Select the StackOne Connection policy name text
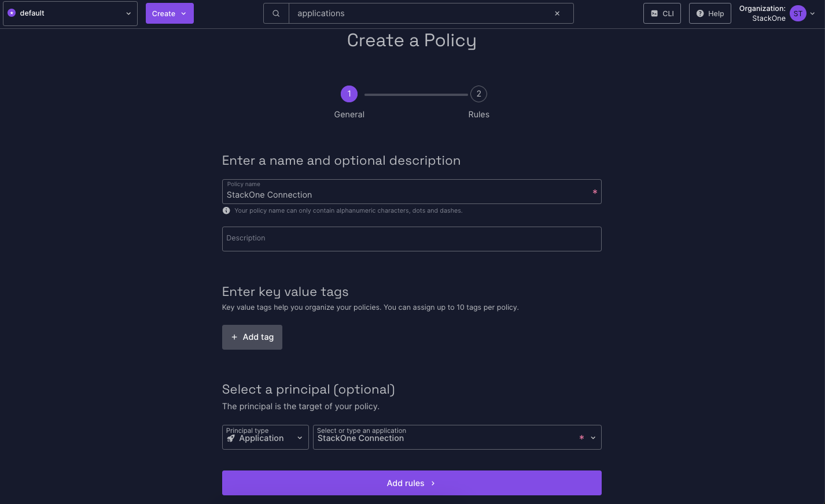This screenshot has height=504, width=825. tap(268, 195)
